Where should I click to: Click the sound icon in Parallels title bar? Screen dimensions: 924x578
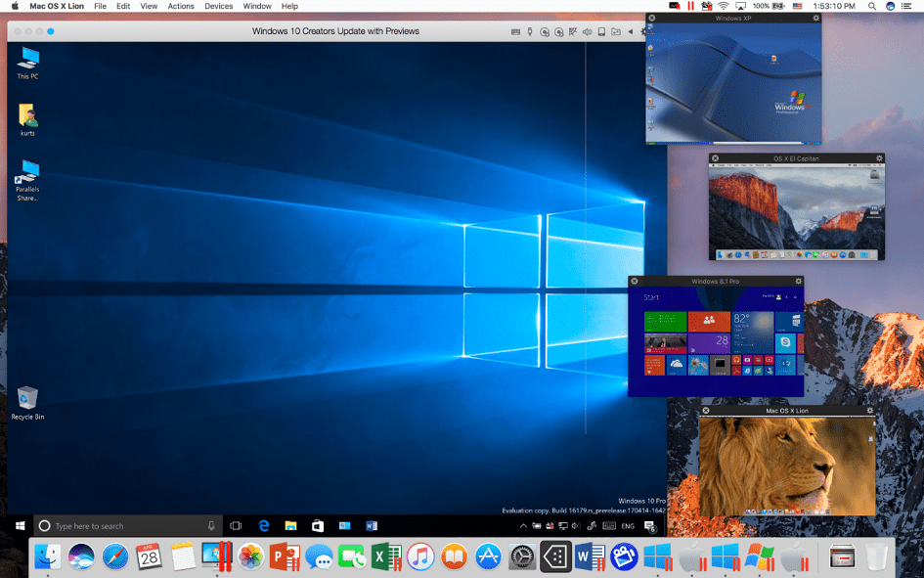(588, 32)
